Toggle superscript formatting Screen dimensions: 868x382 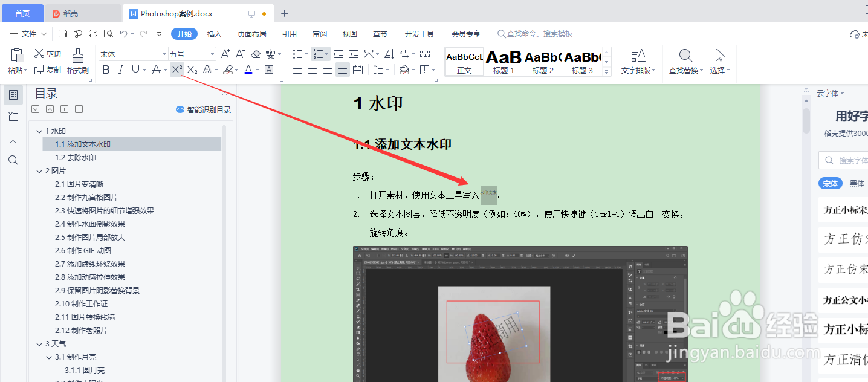(x=176, y=70)
